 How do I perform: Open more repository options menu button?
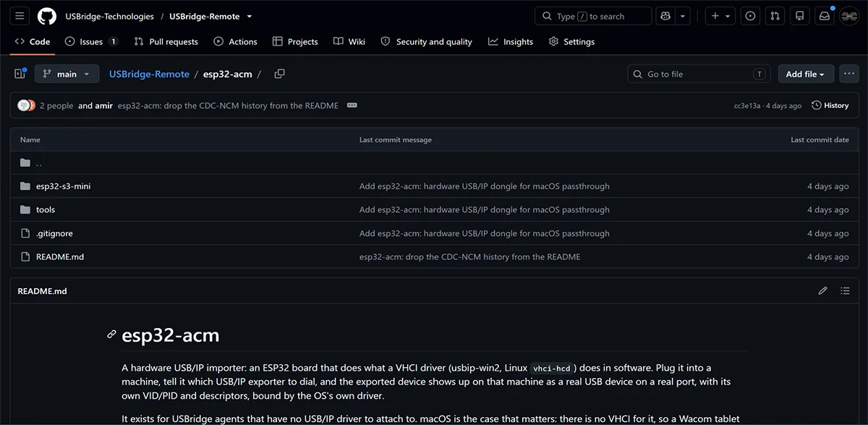tap(848, 74)
